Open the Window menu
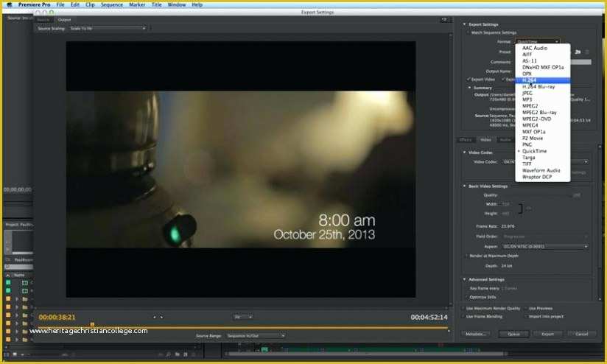607x364 pixels. (177, 4)
